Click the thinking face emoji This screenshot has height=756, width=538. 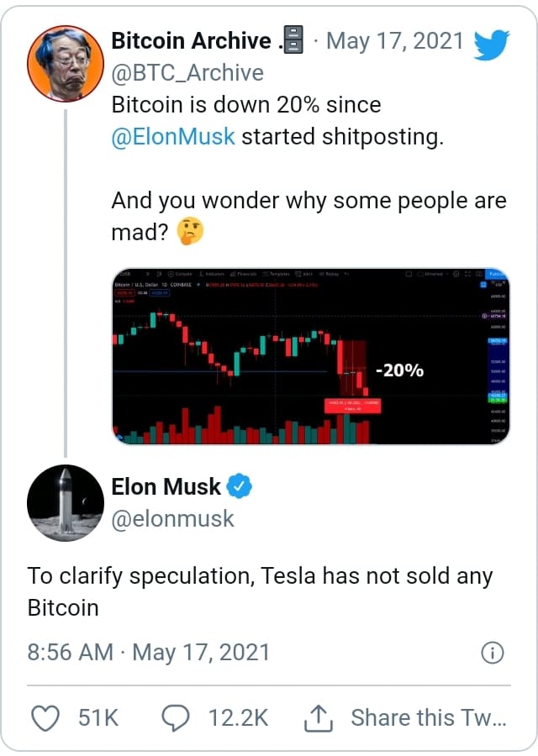coord(190,231)
